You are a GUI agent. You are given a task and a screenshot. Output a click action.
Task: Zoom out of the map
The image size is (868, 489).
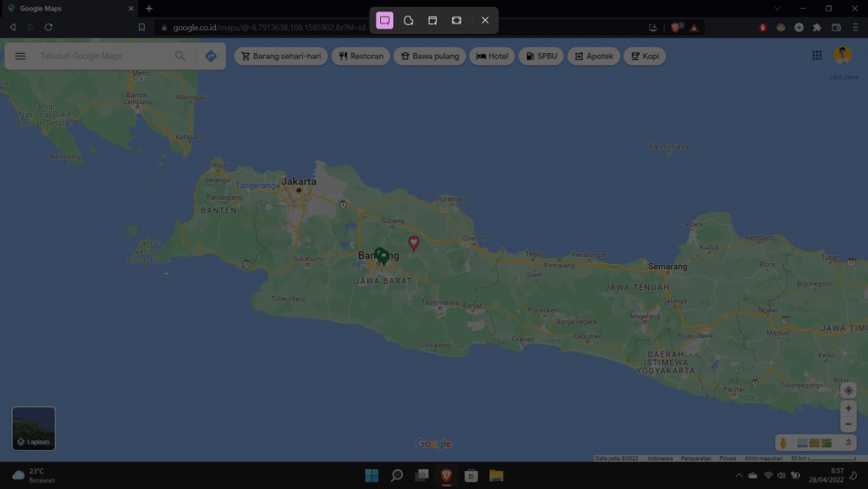(x=849, y=424)
